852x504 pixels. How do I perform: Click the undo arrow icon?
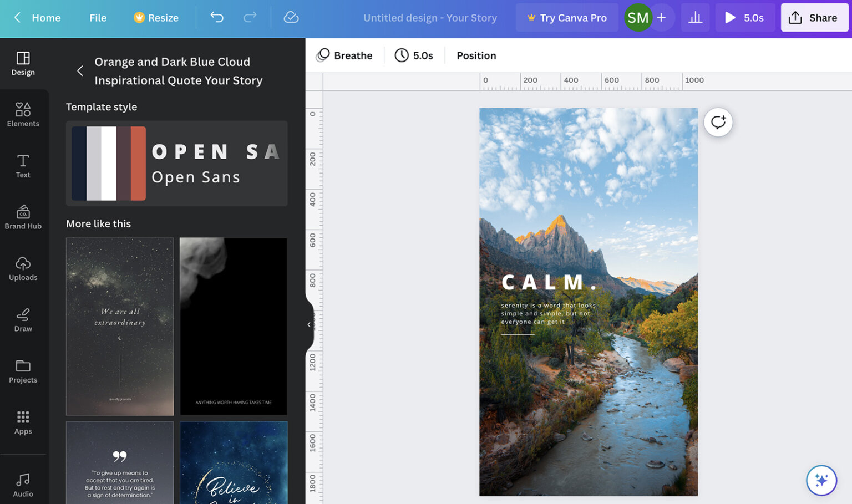point(216,18)
